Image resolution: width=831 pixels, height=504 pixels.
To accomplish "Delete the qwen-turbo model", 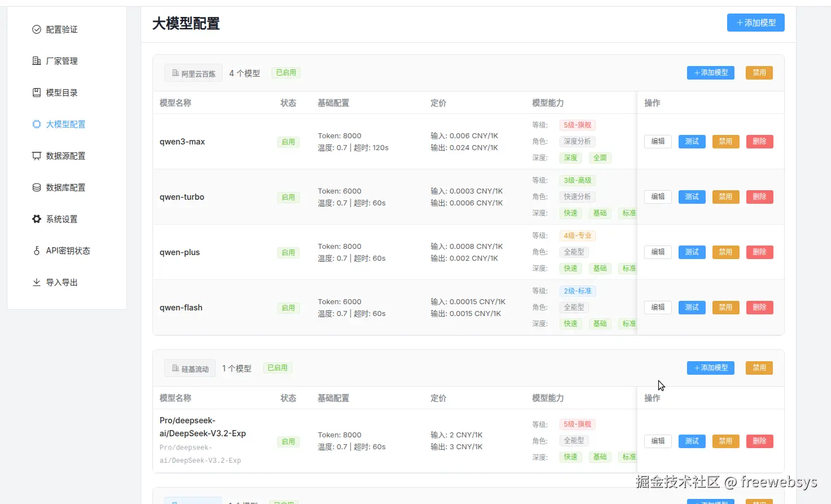I will (x=759, y=197).
